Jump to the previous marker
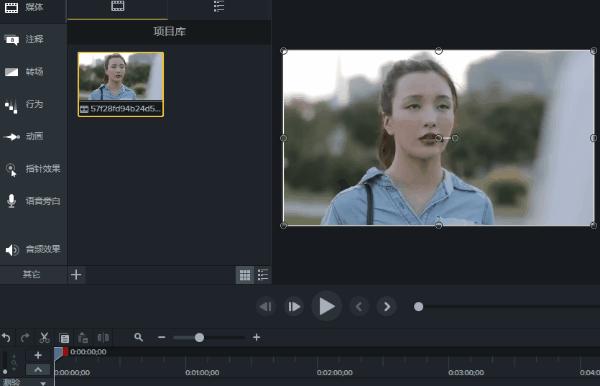This screenshot has height=386, width=600. 359,306
